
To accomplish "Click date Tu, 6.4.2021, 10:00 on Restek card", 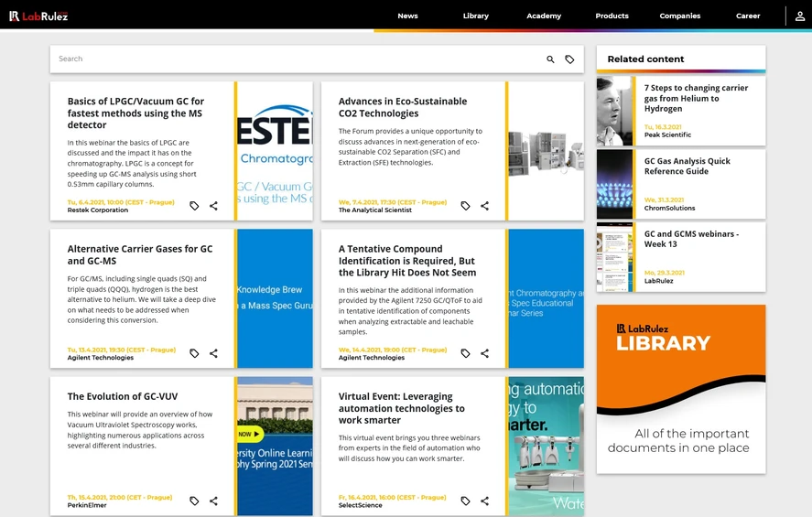I will (121, 202).
